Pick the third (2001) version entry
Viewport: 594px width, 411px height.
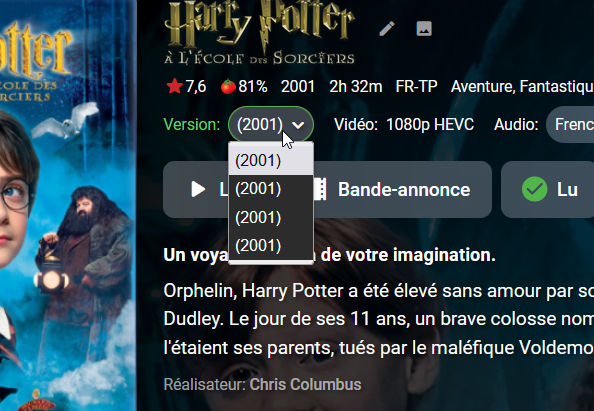(271, 217)
